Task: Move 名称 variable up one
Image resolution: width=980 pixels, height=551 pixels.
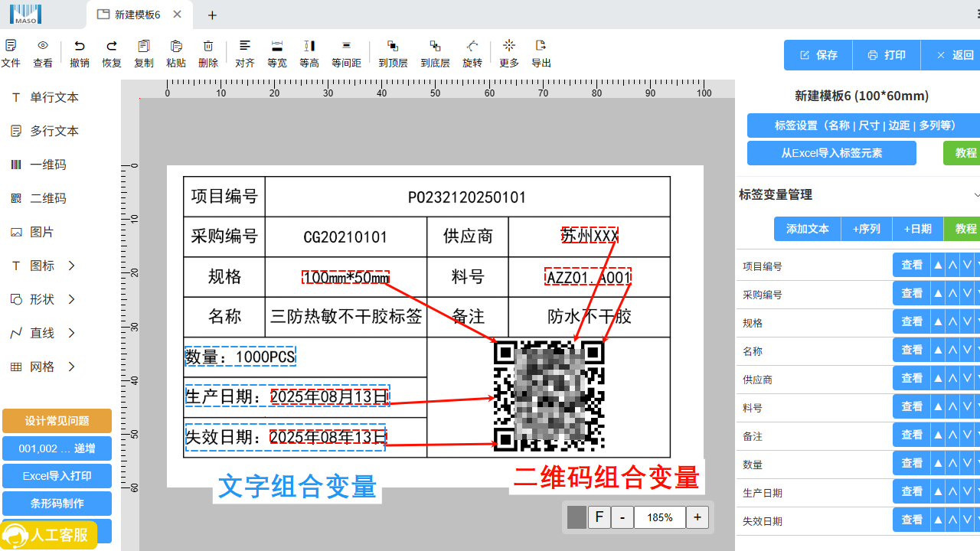Action: [x=952, y=350]
